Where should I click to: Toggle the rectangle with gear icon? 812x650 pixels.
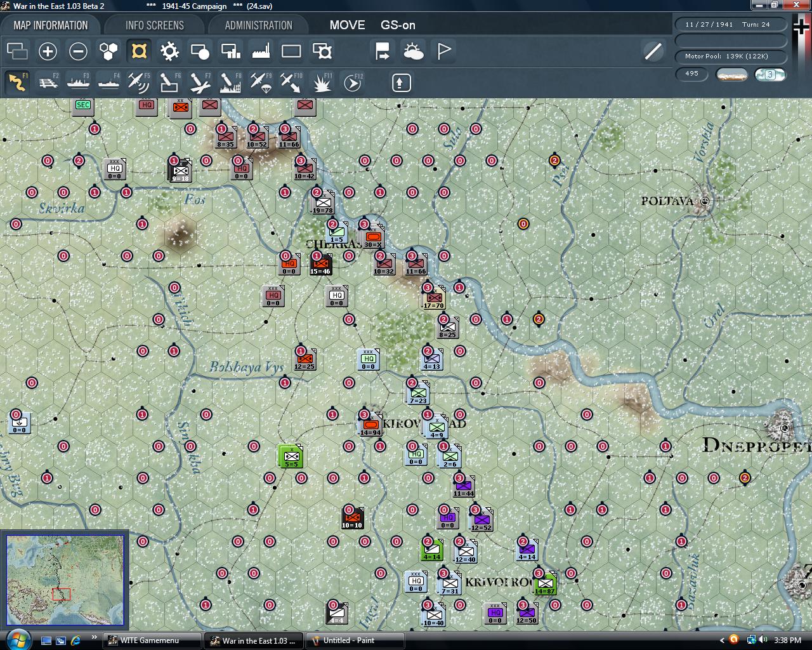tap(322, 51)
